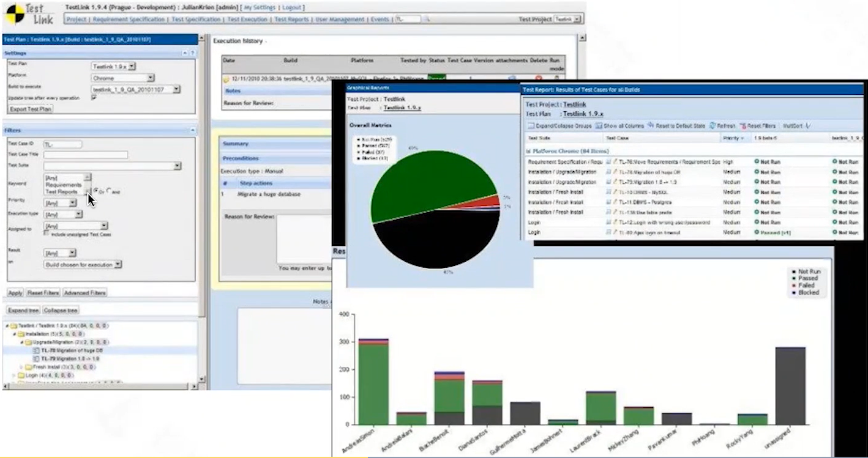This screenshot has width=868, height=458.
Task: Click the search magnifier beside TL- box
Action: [427, 20]
